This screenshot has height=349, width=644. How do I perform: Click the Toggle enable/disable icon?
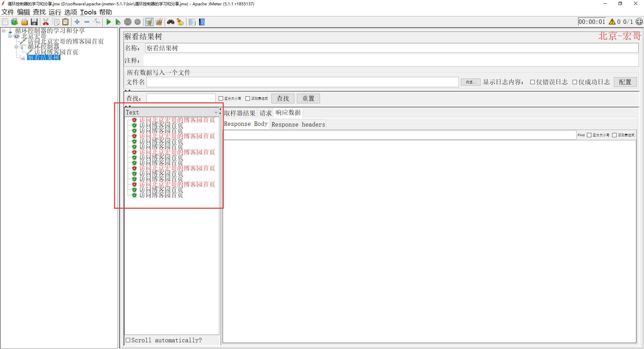click(x=97, y=22)
